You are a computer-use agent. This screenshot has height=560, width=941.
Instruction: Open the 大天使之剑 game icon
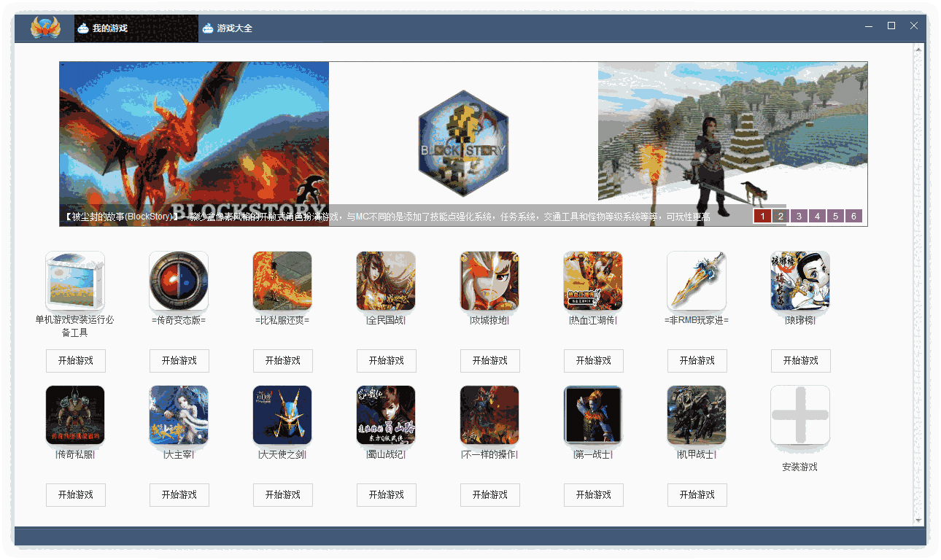click(282, 416)
